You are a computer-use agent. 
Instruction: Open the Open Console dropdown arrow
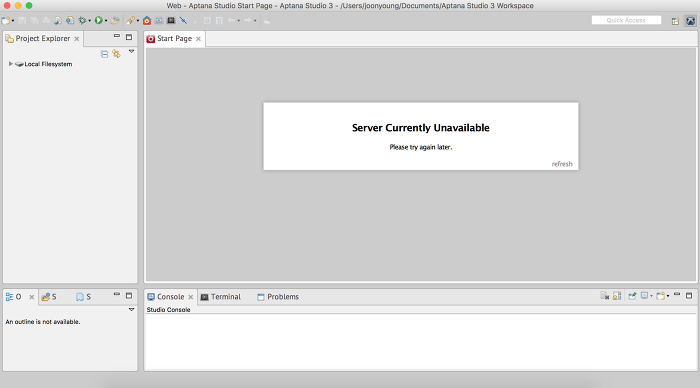668,296
